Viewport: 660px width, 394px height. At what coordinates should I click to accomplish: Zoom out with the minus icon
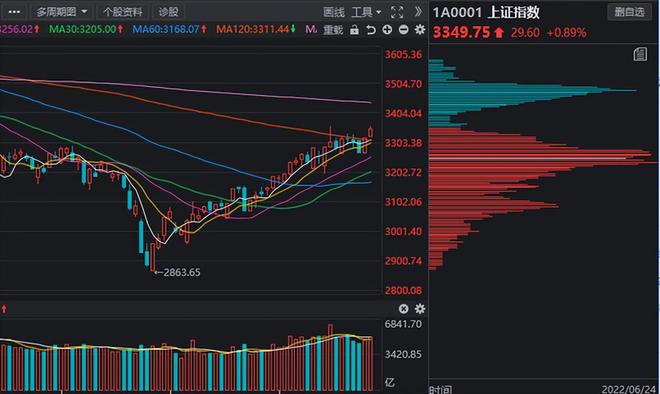[403, 29]
